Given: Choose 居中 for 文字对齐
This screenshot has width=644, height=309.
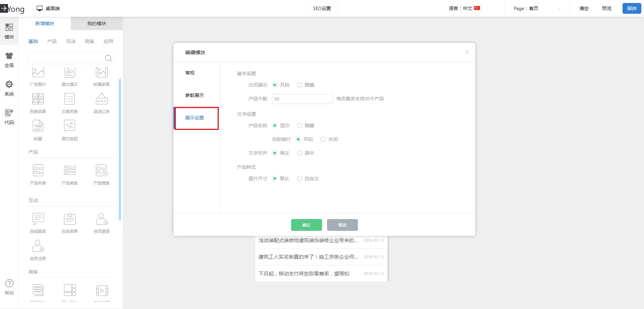Looking at the screenshot, I should (300, 153).
